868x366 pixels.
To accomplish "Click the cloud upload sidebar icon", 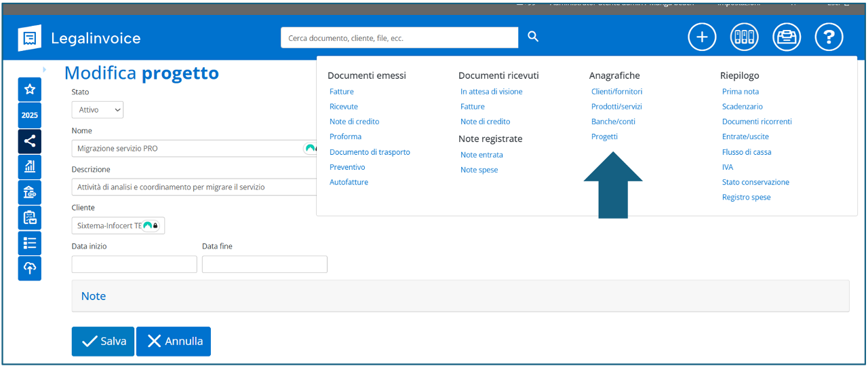I will 29,268.
